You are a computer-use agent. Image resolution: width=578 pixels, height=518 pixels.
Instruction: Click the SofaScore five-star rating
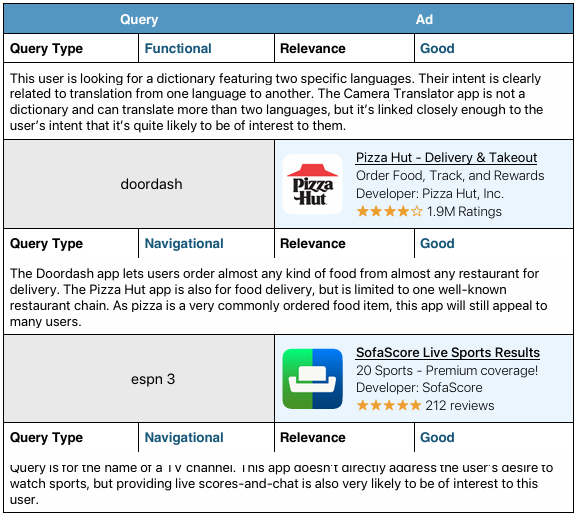(x=389, y=406)
